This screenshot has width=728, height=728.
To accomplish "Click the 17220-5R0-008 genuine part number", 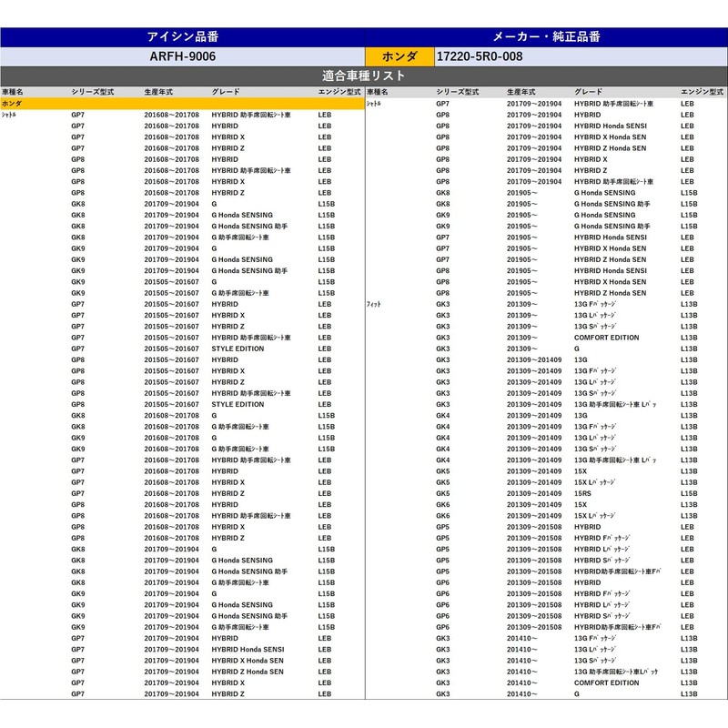I will coord(479,56).
